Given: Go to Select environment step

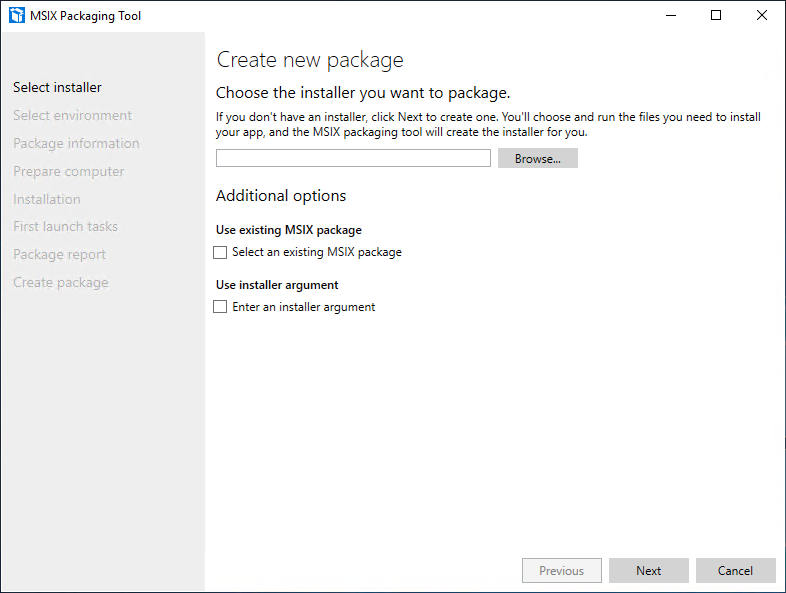Looking at the screenshot, I should tap(73, 115).
